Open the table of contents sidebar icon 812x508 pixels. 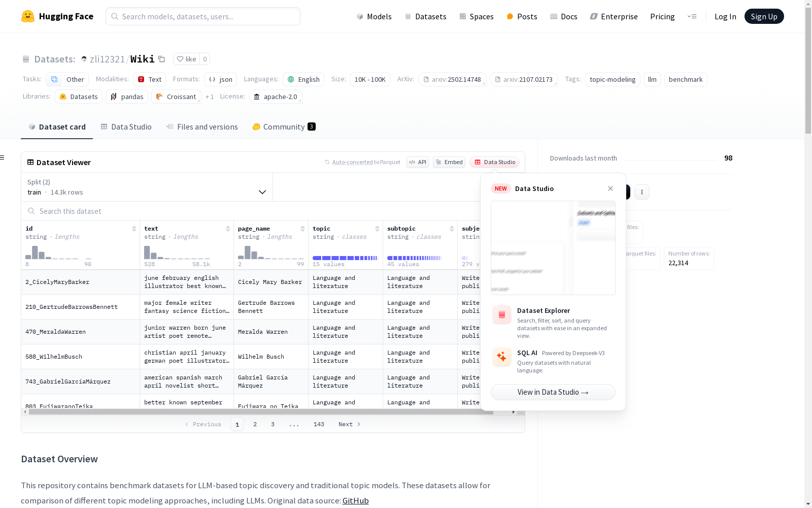2,157
